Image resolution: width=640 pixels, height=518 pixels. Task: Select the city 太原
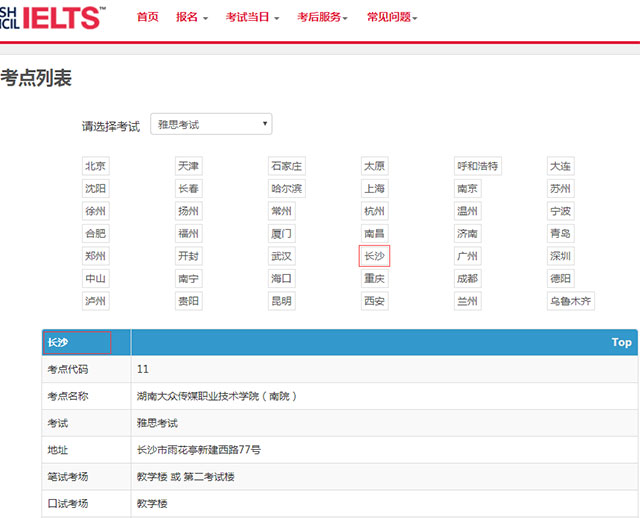pos(374,166)
